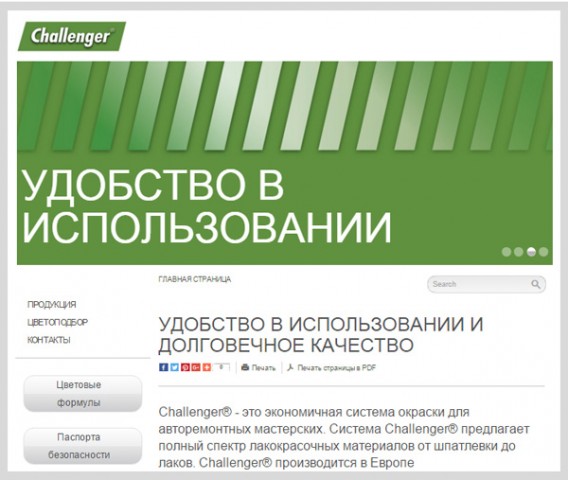Click the Цветовые формулы button

[83, 393]
